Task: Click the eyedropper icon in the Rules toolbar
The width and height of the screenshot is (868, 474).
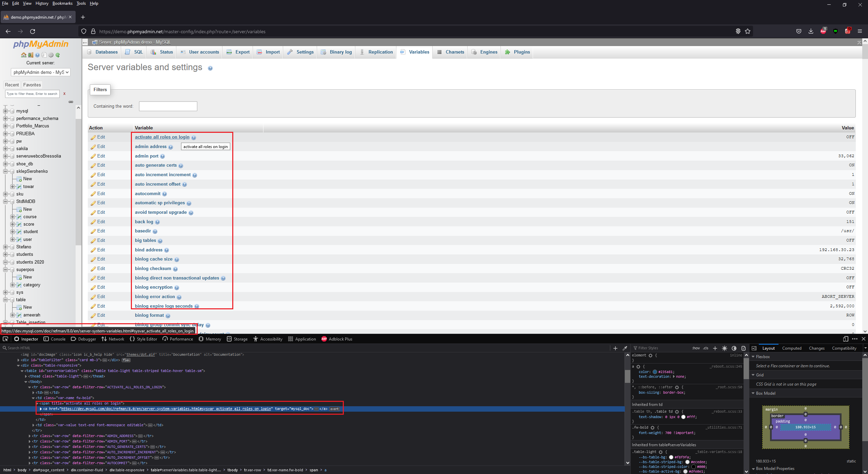Action: click(625, 348)
